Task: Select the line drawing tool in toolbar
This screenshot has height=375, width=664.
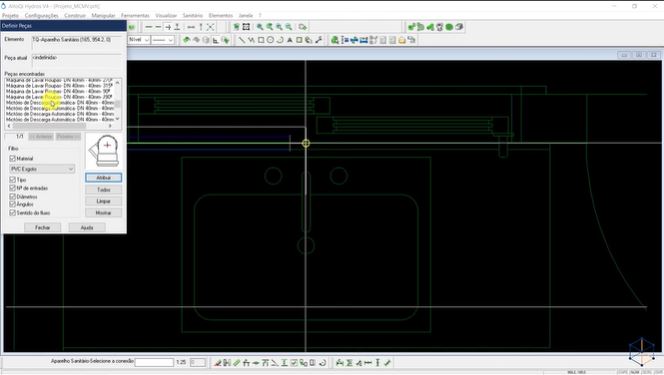Action: (241, 40)
